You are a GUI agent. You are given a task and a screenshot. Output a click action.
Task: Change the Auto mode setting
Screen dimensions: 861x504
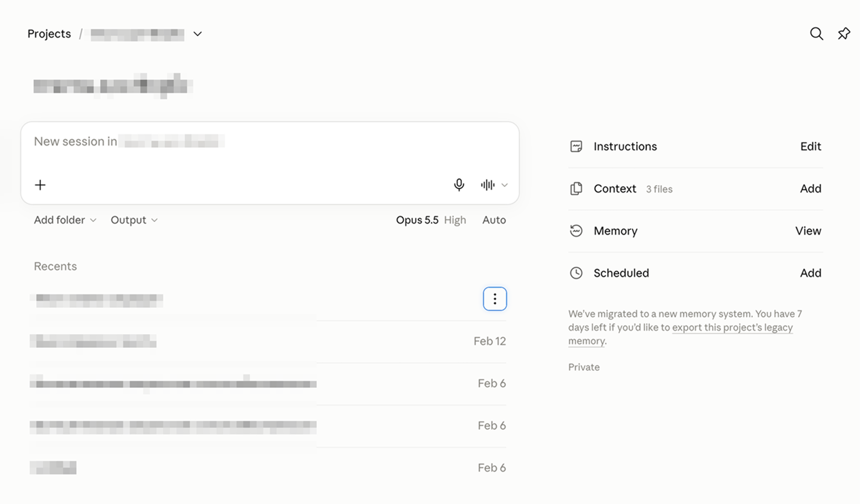[494, 220]
